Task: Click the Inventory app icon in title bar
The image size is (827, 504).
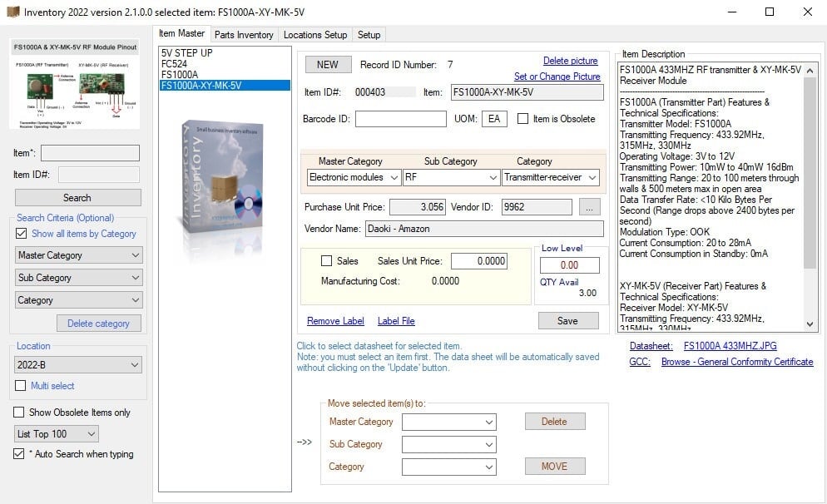Action: coord(12,12)
